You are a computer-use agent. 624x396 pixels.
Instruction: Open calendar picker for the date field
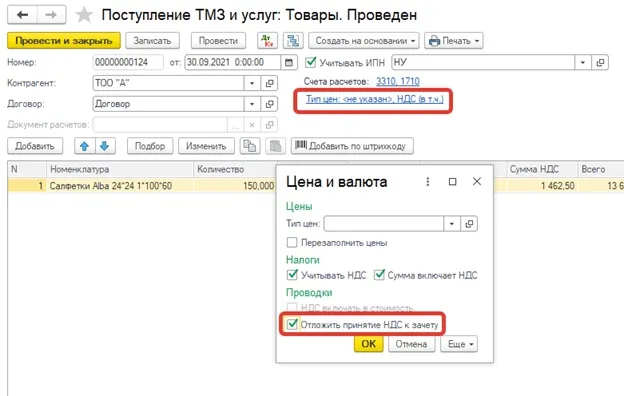(x=289, y=62)
